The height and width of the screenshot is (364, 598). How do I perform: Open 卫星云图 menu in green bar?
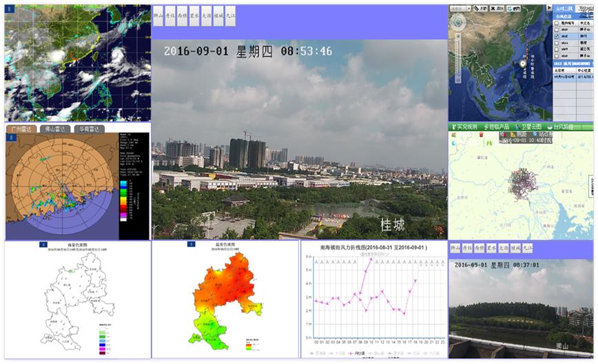pyautogui.click(x=528, y=127)
